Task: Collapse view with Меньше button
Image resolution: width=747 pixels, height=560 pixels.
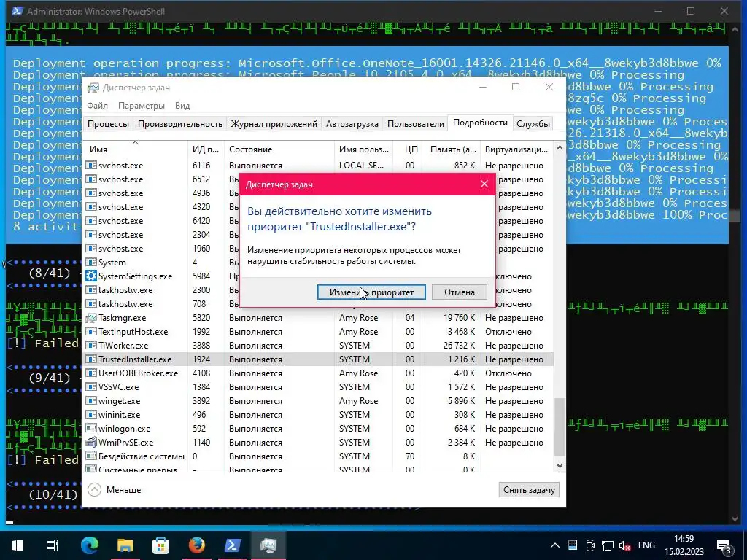Action: (x=115, y=489)
